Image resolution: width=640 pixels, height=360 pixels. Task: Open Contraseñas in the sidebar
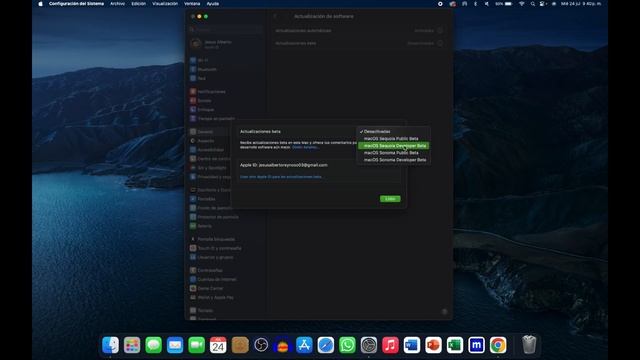pyautogui.click(x=226, y=270)
